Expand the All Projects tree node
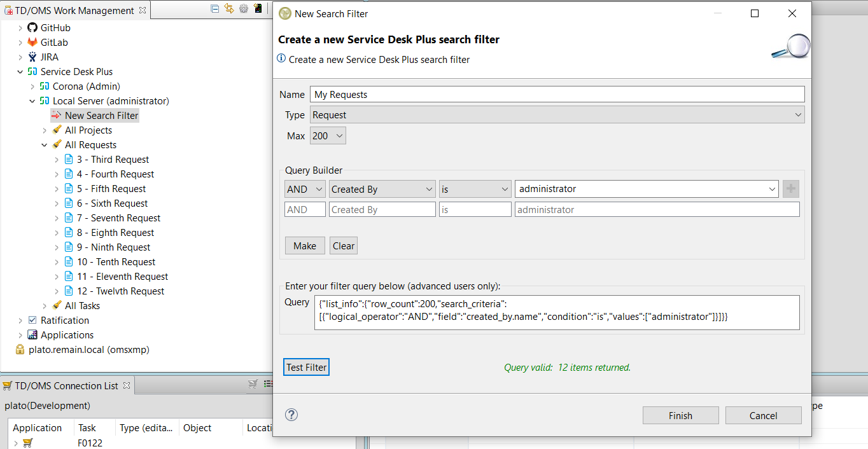The width and height of the screenshot is (868, 449). pos(45,130)
